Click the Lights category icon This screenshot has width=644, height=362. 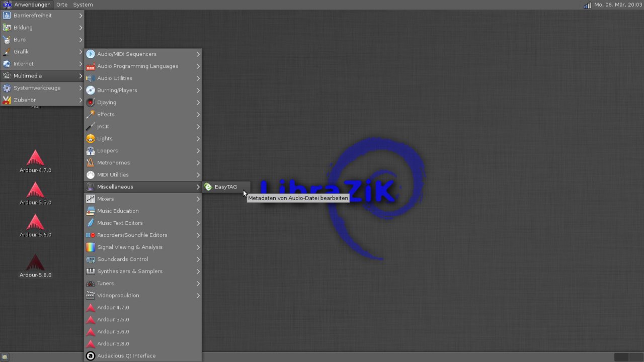coord(91,138)
